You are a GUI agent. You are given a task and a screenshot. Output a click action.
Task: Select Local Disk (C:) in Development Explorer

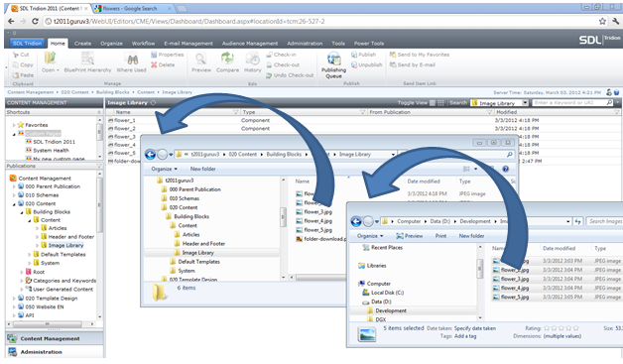click(387, 293)
